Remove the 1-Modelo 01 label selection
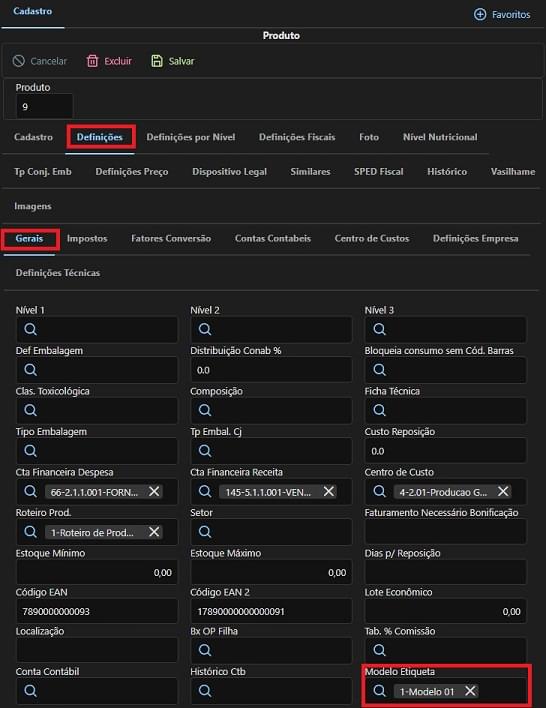This screenshot has width=546, height=708. pos(470,690)
